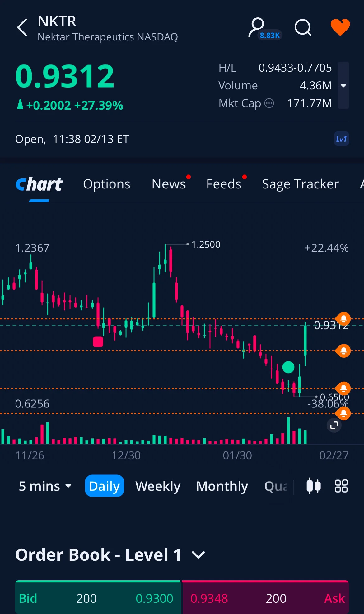This screenshot has height=614, width=364.
Task: Tap the +22.44% label above the chart
Action: click(x=326, y=248)
